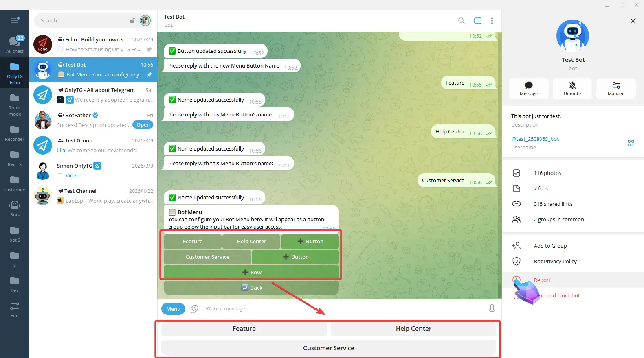Image resolution: width=644 pixels, height=358 pixels.
Task: Click the search magnifier in chat header
Action: (461, 21)
